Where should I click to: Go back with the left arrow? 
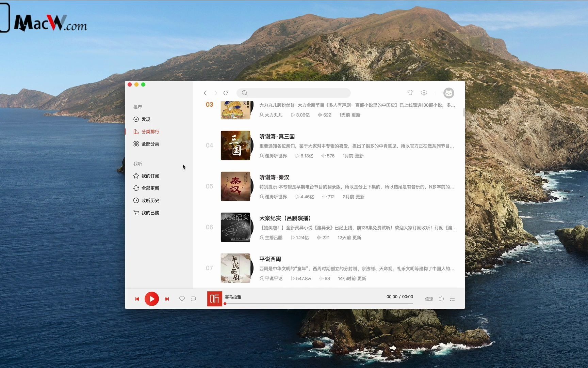(205, 93)
